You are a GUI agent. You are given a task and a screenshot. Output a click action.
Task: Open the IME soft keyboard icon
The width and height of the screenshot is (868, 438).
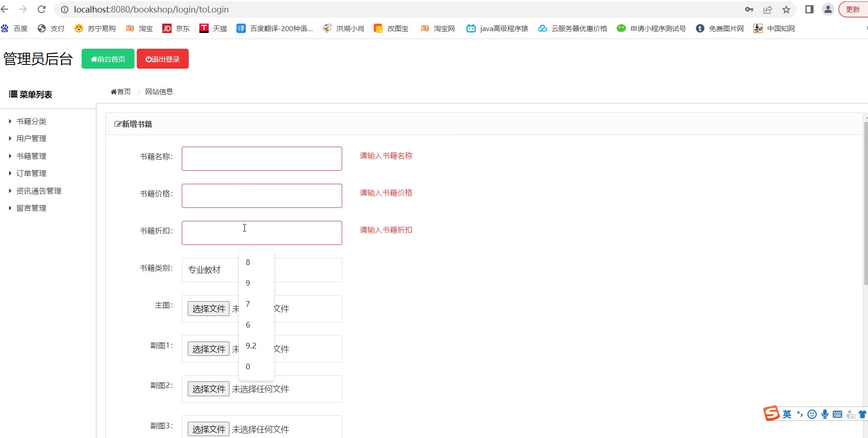837,414
